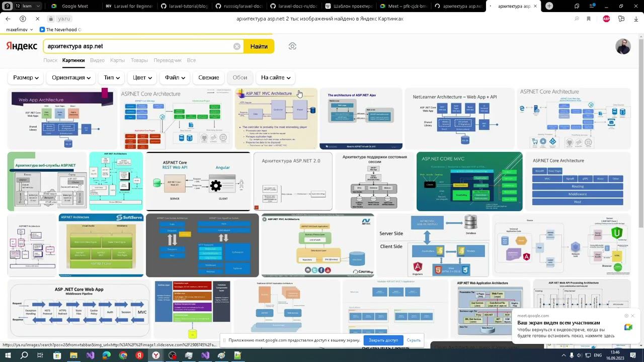This screenshot has width=644, height=362.
Task: Open NetLearner Architecture Web App + API image
Action: point(460,119)
